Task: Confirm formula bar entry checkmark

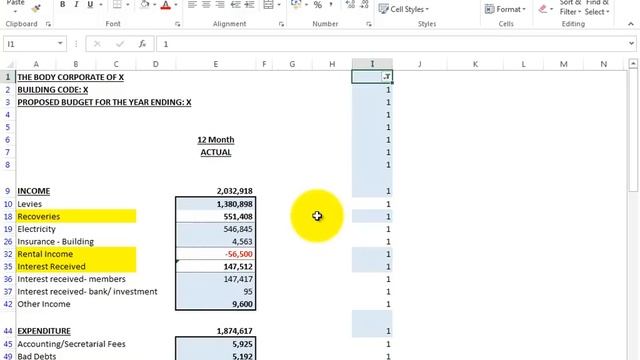Action: tap(120, 44)
